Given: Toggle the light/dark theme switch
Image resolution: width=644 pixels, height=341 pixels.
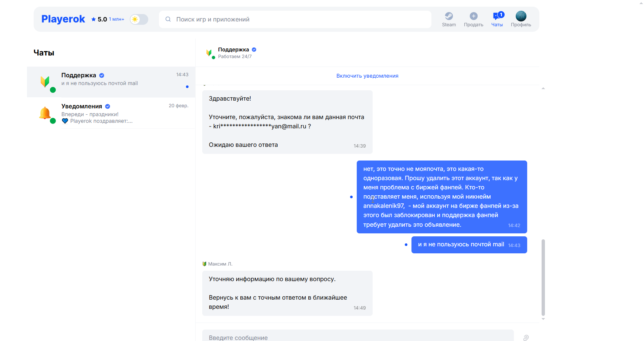Looking at the screenshot, I should pos(139,19).
